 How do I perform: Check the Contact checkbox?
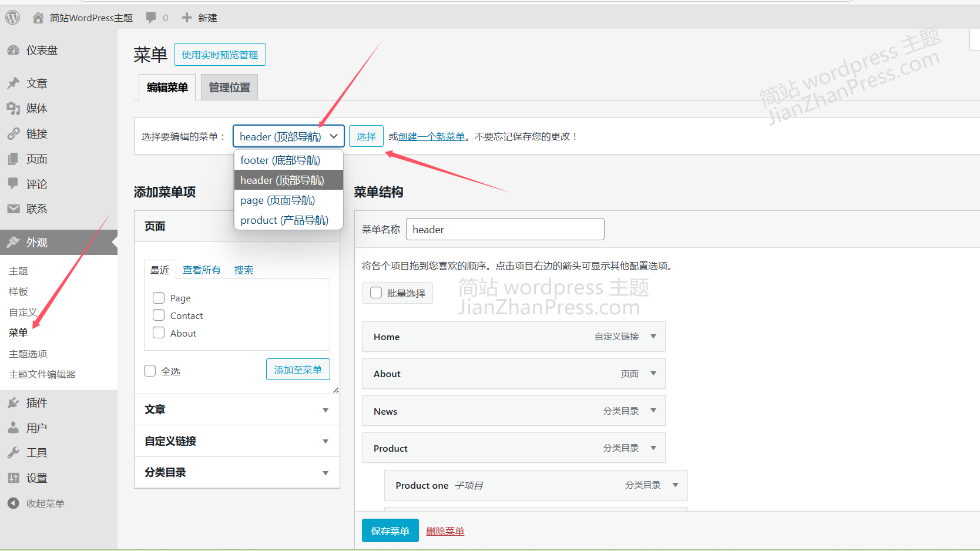159,315
